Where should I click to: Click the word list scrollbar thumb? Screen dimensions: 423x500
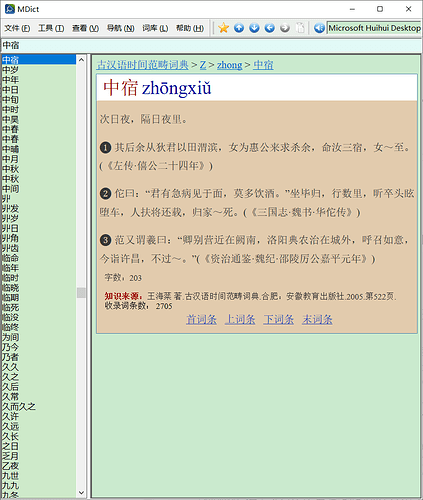tap(81, 293)
